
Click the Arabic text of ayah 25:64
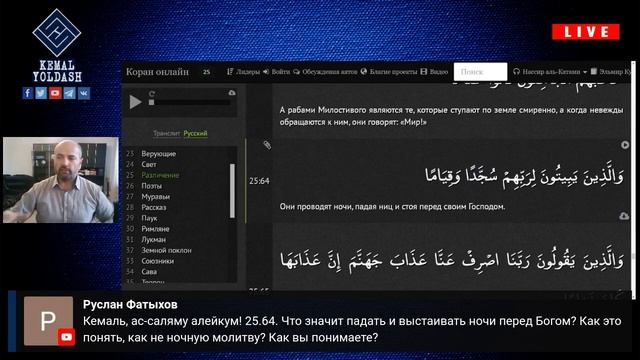point(524,176)
